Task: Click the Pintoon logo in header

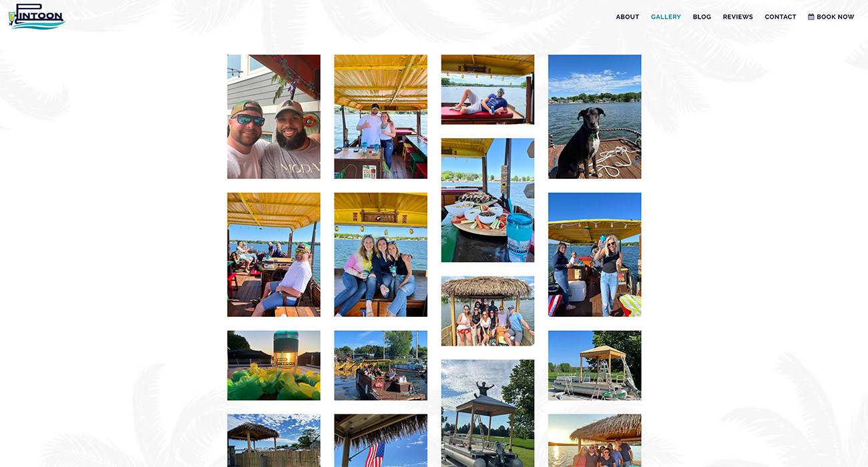Action: (x=37, y=17)
